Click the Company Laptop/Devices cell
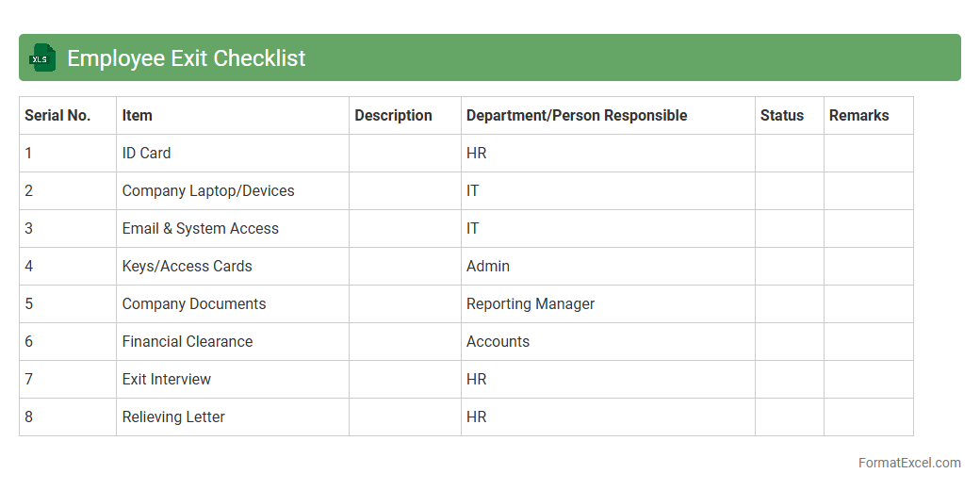This screenshot has width=980, height=490. pyautogui.click(x=208, y=191)
